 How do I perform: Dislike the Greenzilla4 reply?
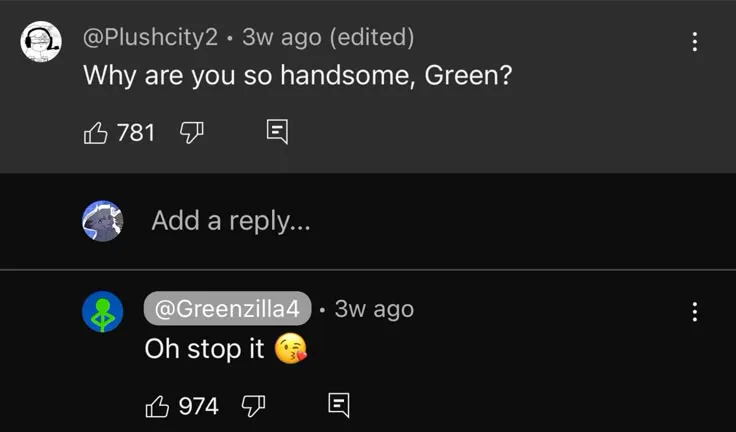(x=252, y=405)
